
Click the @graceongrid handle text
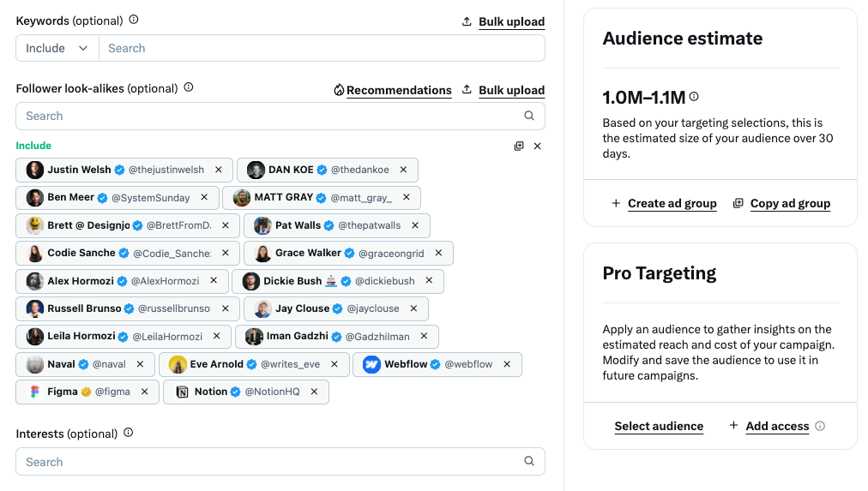(391, 254)
